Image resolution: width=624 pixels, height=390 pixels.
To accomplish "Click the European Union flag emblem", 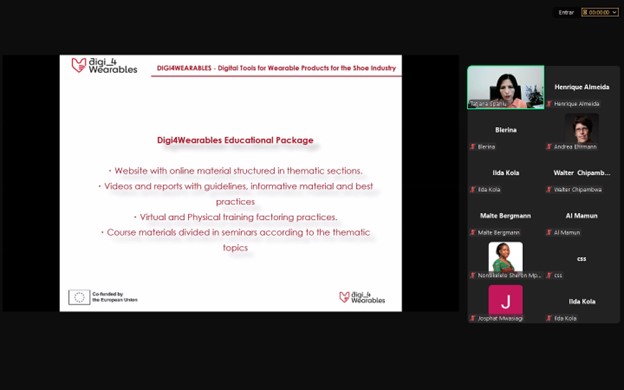I will (79, 297).
